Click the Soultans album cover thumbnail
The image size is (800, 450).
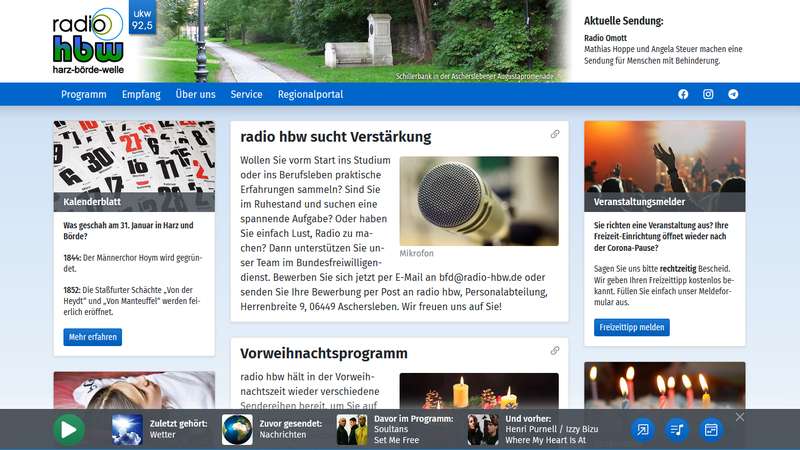point(350,430)
